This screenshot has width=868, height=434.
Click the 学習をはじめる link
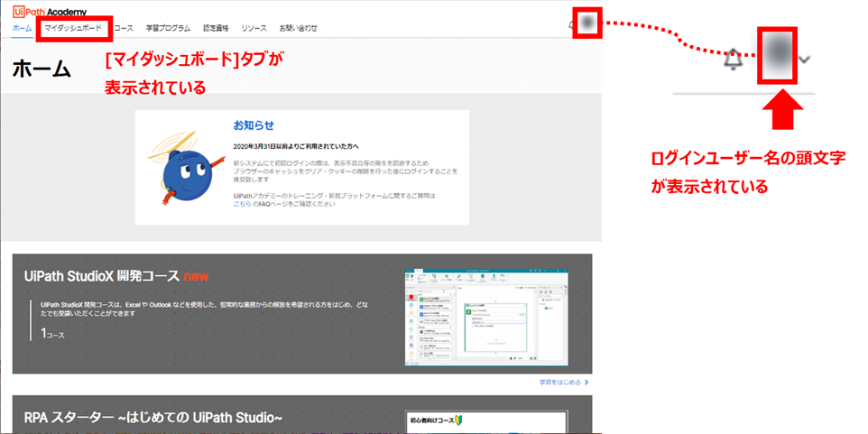(x=560, y=383)
